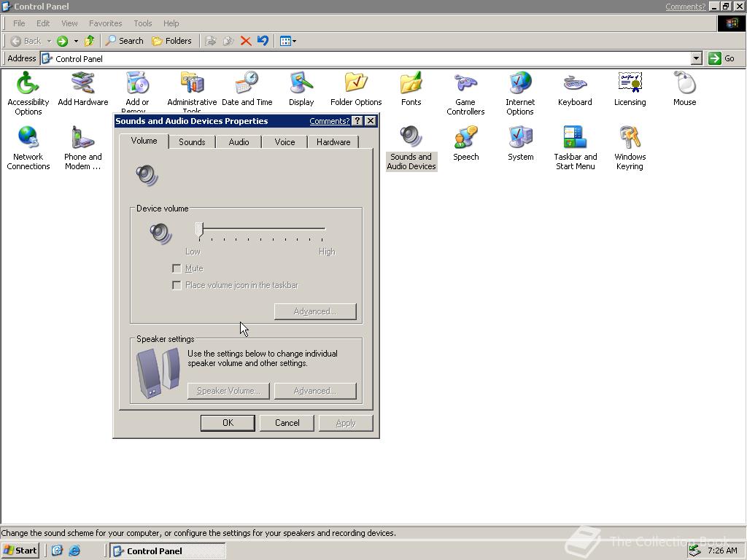Click Control Panel taskbar button
Viewport: 747px width, 560px height.
(x=168, y=551)
